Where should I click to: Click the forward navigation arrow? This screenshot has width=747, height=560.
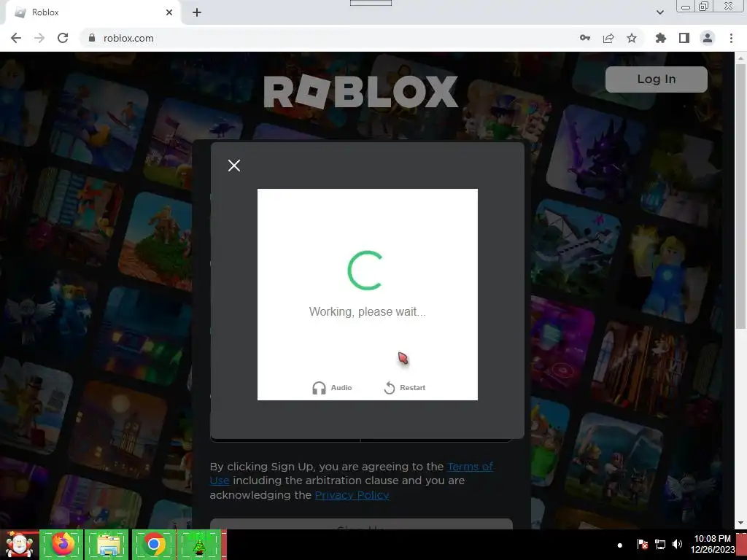(x=39, y=38)
